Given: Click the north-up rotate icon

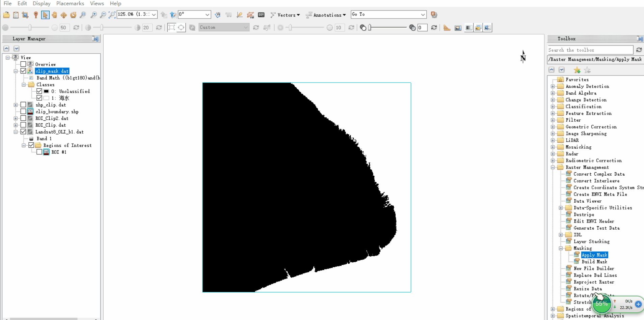Looking at the screenshot, I should pos(173,15).
